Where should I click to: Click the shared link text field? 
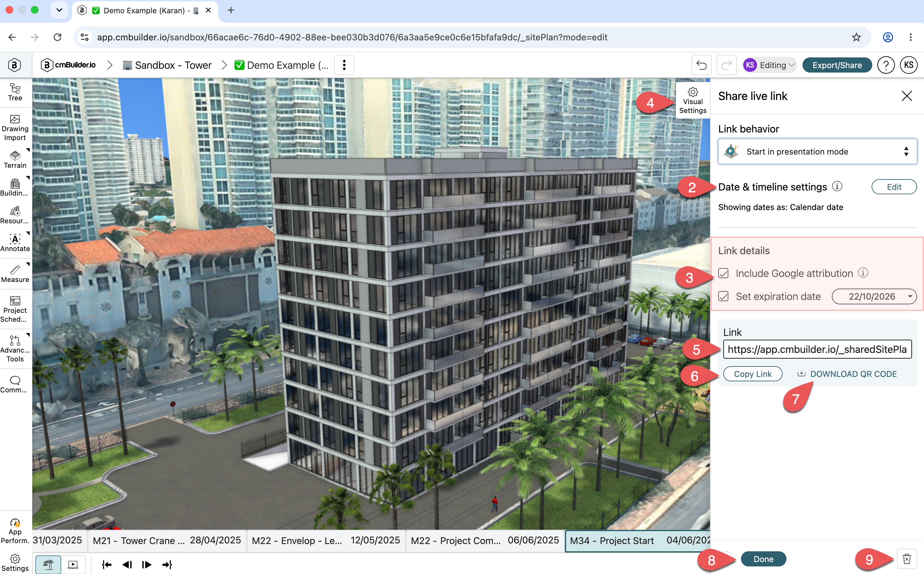[817, 349]
